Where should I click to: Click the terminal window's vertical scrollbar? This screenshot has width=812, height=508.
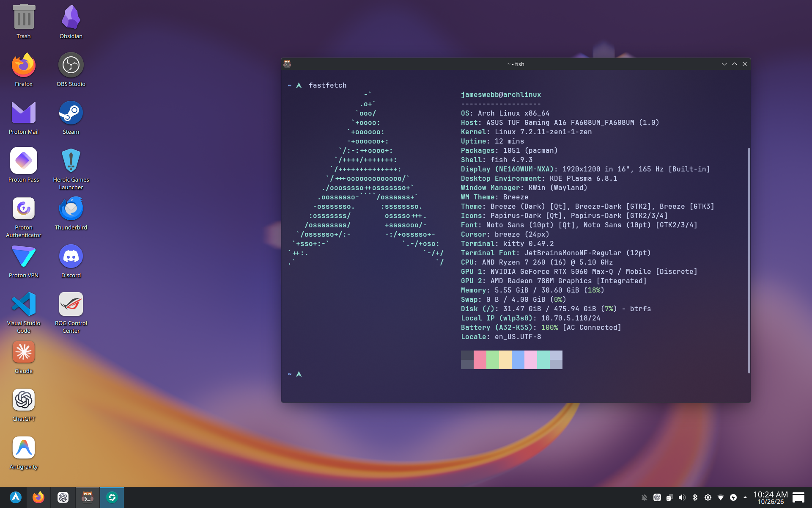click(749, 260)
